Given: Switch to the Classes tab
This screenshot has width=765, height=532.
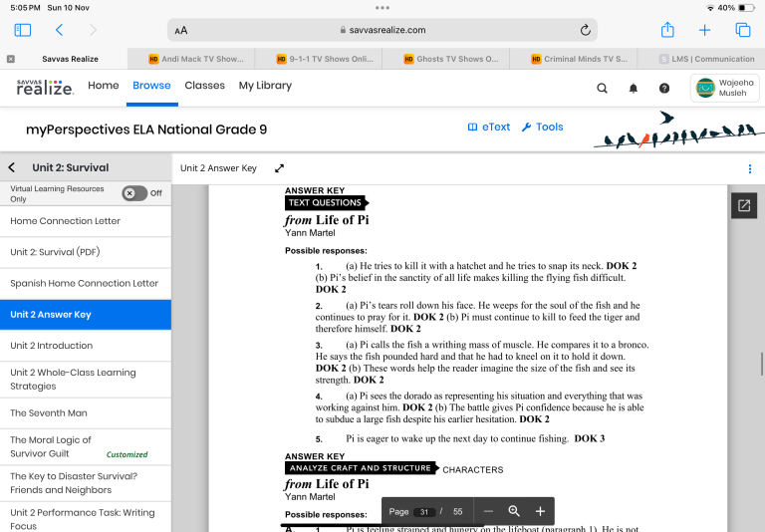Looking at the screenshot, I should [204, 86].
